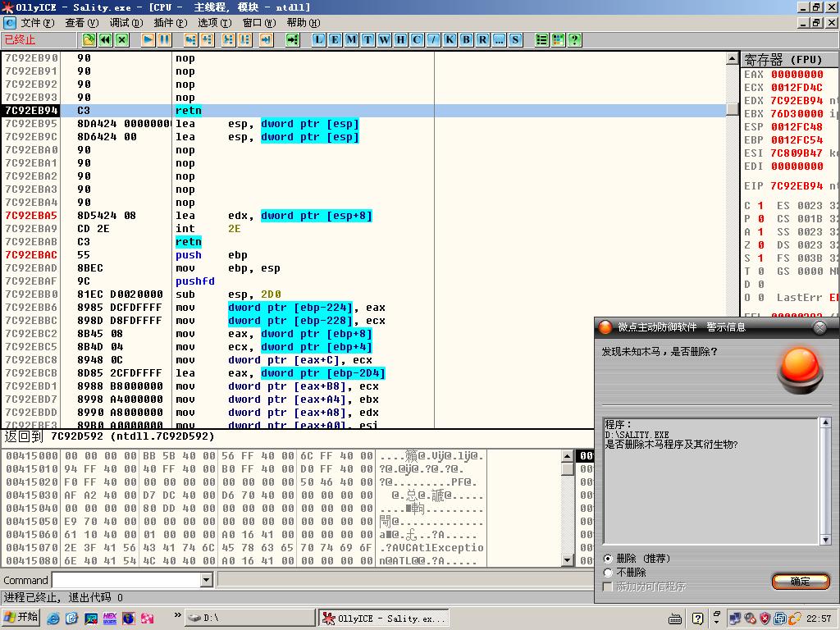This screenshot has height=630, width=840.
Task: Open the 调试(D) debug menu
Action: click(126, 23)
